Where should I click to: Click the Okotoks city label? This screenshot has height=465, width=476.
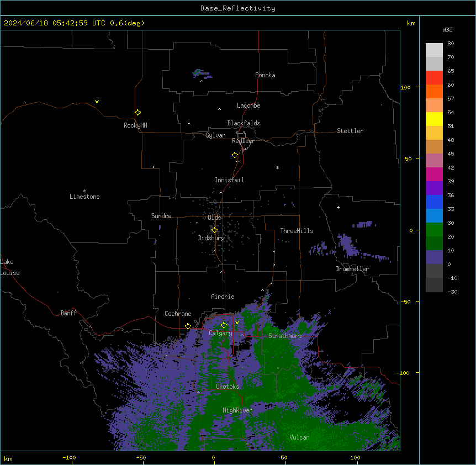point(228,387)
